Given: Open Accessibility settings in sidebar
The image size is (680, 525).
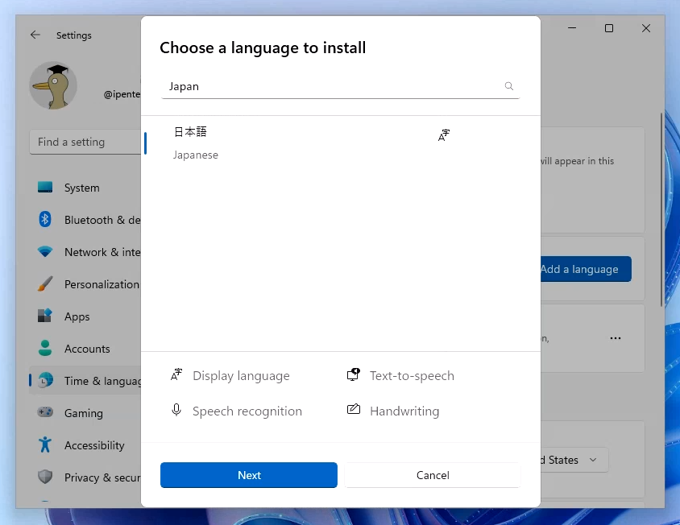Looking at the screenshot, I should tap(85, 445).
